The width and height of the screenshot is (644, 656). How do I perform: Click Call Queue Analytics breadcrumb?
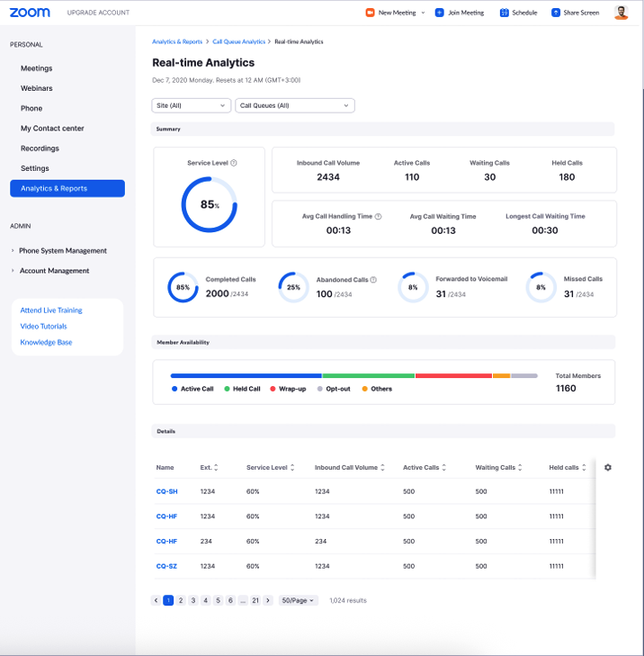click(x=238, y=41)
